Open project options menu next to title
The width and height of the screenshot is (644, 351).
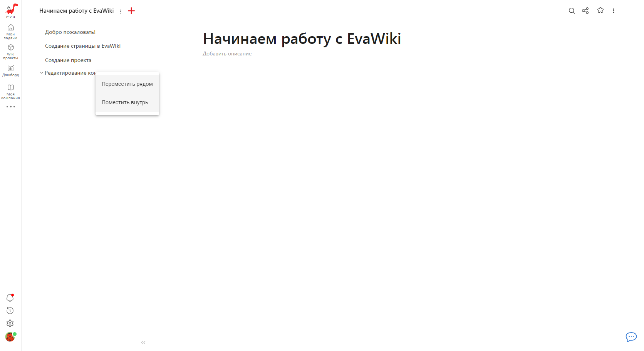pyautogui.click(x=121, y=12)
